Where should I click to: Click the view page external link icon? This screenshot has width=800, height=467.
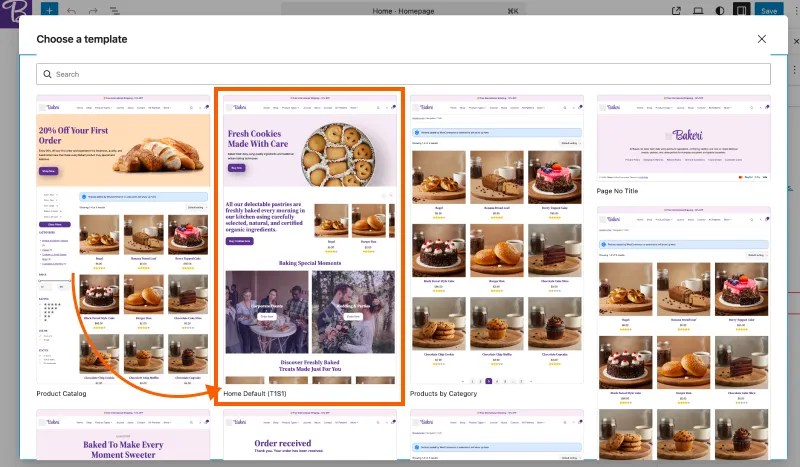676,11
